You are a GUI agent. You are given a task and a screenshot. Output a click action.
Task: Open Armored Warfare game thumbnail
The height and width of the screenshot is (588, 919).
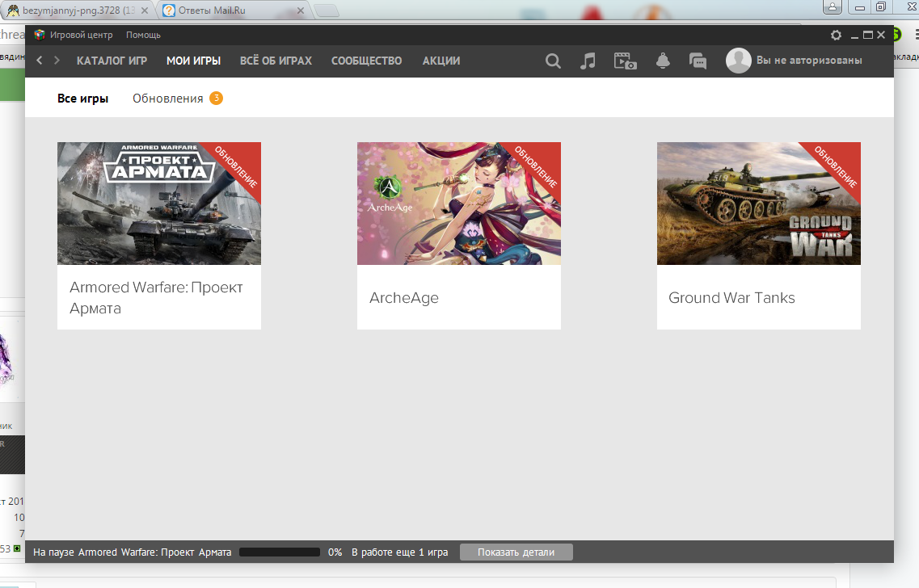click(159, 204)
